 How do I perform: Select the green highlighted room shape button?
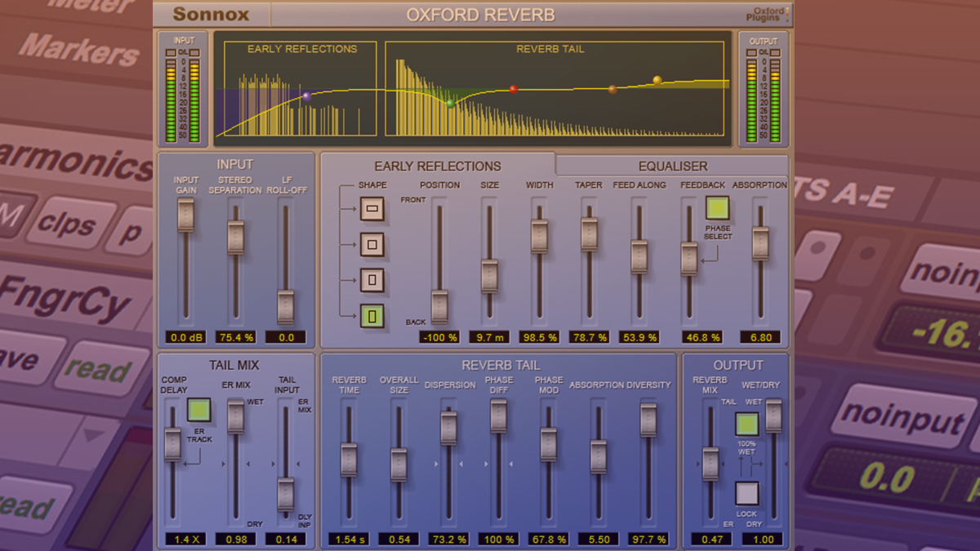(x=372, y=315)
